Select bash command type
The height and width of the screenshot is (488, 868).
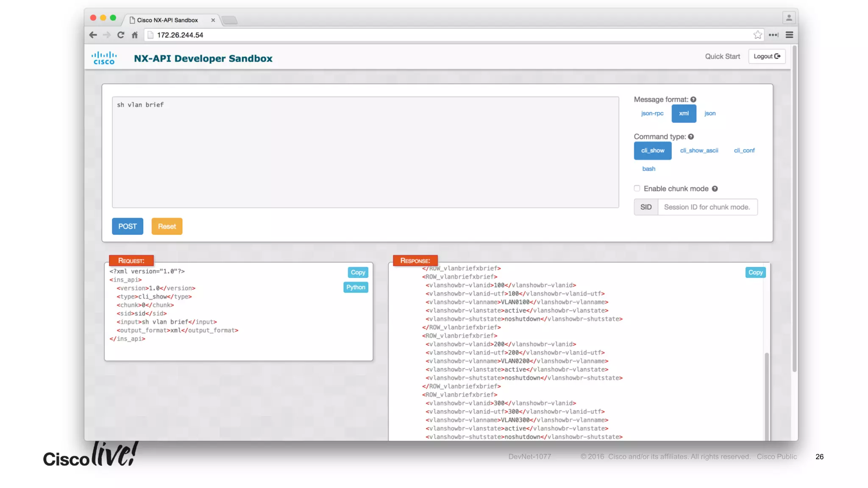coord(648,169)
